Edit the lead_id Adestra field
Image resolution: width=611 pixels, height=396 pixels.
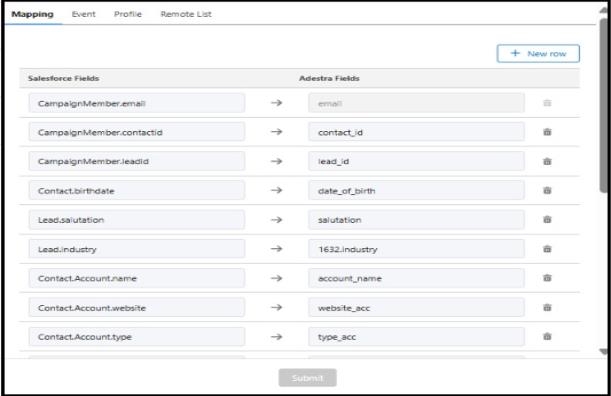click(x=416, y=161)
